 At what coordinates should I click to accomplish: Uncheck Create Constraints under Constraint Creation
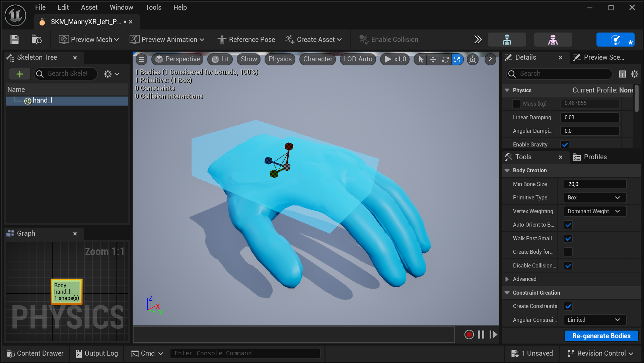[568, 306]
